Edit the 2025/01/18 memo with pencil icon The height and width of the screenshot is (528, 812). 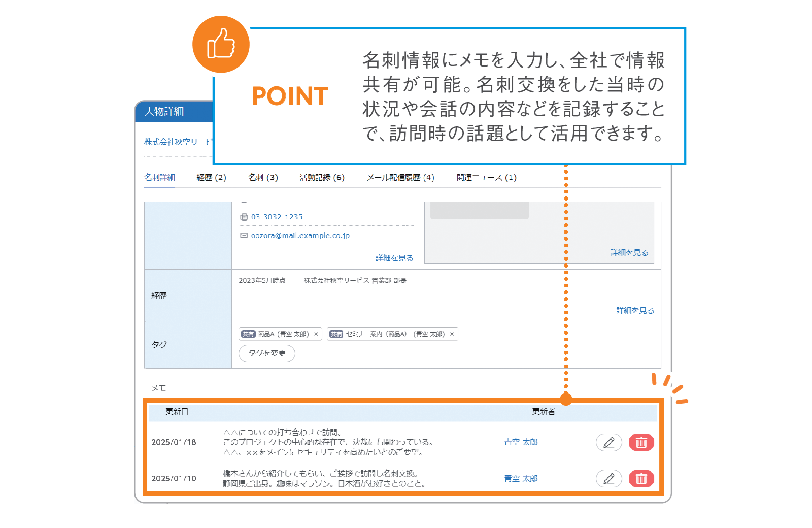tap(608, 442)
